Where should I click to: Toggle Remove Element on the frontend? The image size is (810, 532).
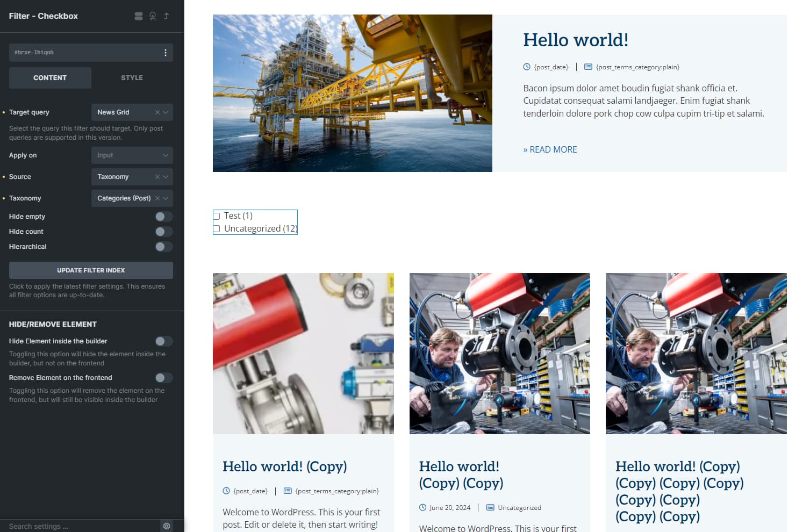[x=163, y=378]
